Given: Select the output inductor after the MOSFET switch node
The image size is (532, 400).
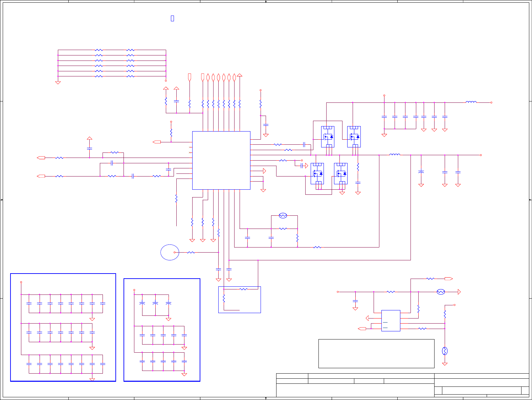Looking at the screenshot, I should coord(395,155).
